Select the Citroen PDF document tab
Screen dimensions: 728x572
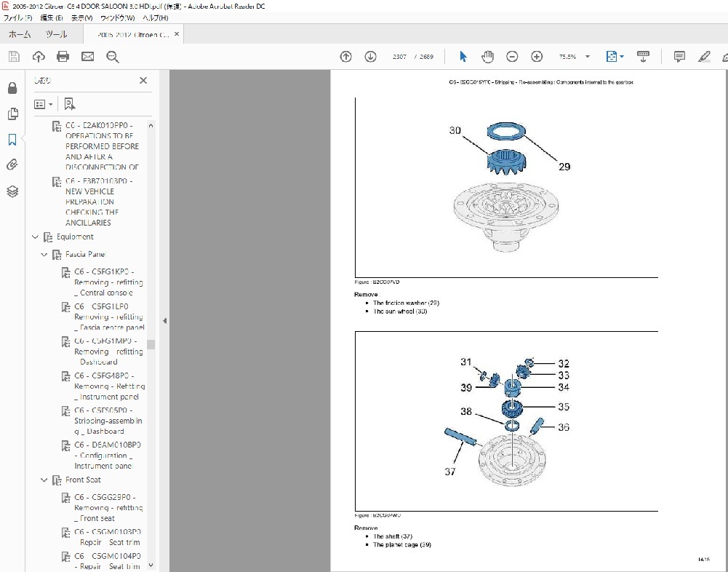coord(133,34)
